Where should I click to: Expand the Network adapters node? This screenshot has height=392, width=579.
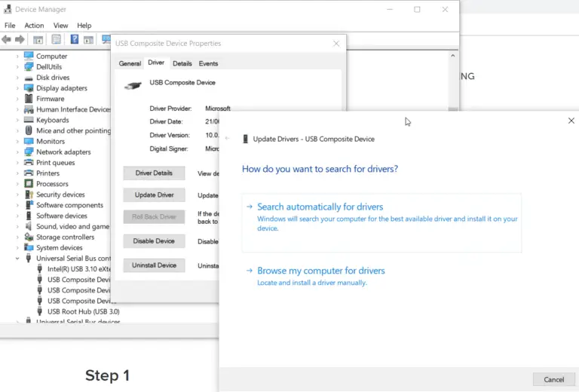point(17,152)
